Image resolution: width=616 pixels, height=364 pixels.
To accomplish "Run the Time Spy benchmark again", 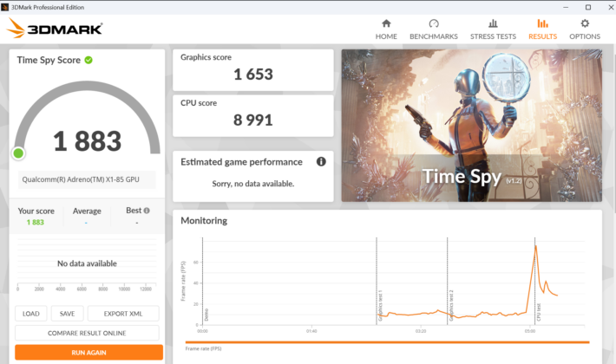I will pyautogui.click(x=88, y=352).
